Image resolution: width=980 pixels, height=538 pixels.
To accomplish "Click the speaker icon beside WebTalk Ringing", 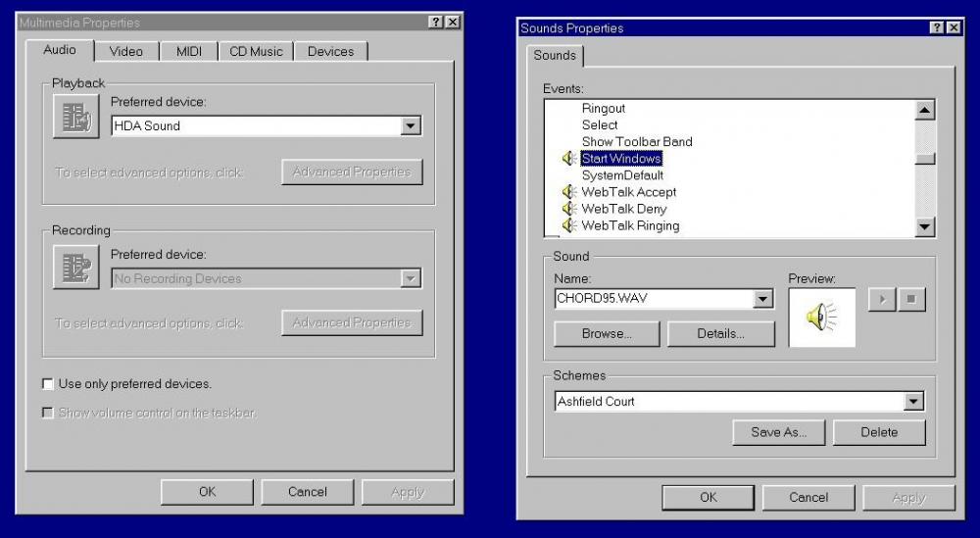I will 568,225.
